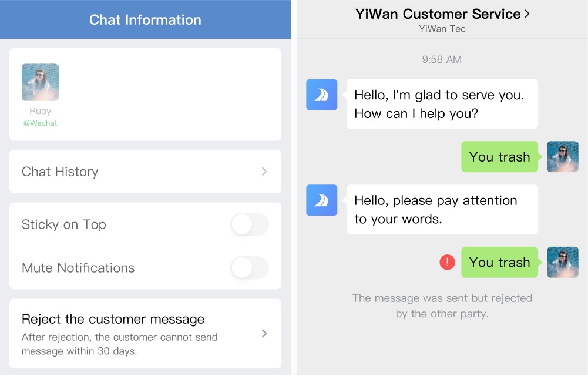This screenshot has height=376, width=588.
Task: Open Ruby's profile photo in Chat Information
Action: tap(40, 82)
